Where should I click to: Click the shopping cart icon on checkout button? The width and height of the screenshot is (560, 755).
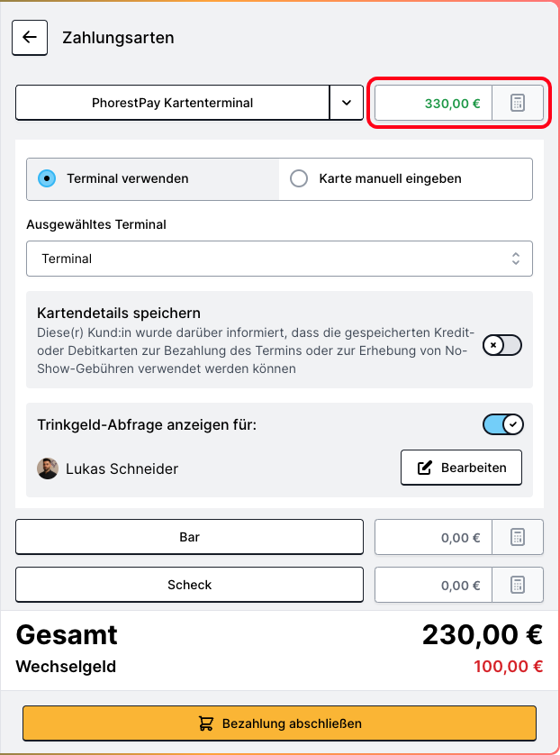pos(206,723)
